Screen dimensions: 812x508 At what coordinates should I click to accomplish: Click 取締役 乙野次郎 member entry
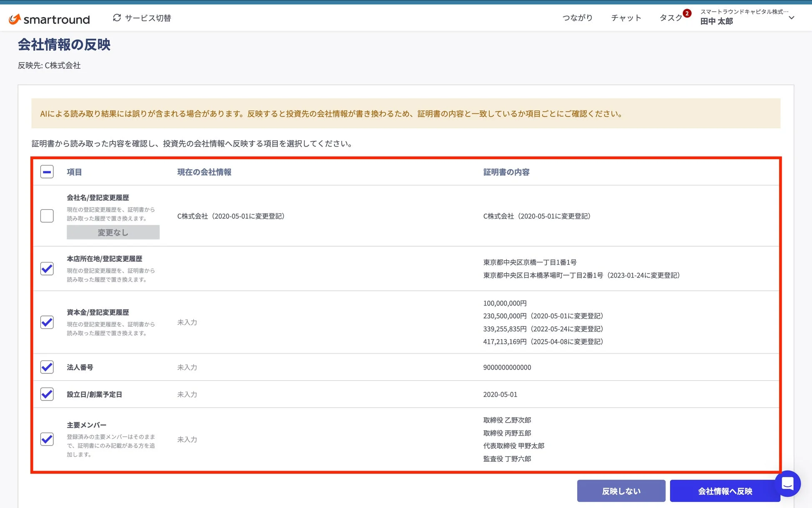(x=507, y=420)
